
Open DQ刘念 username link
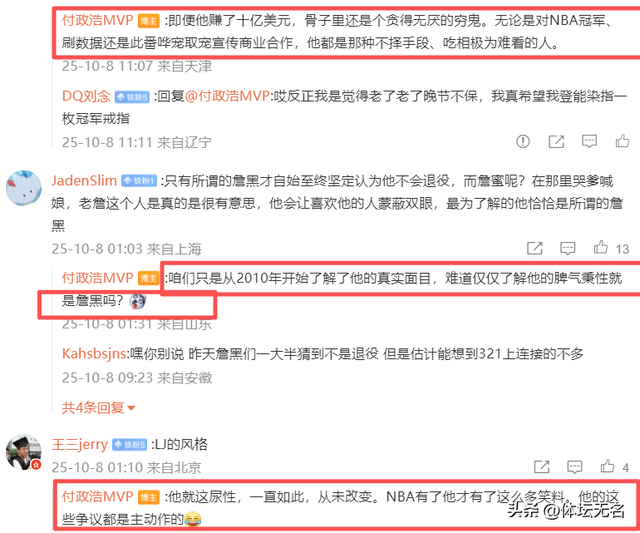[x=86, y=96]
